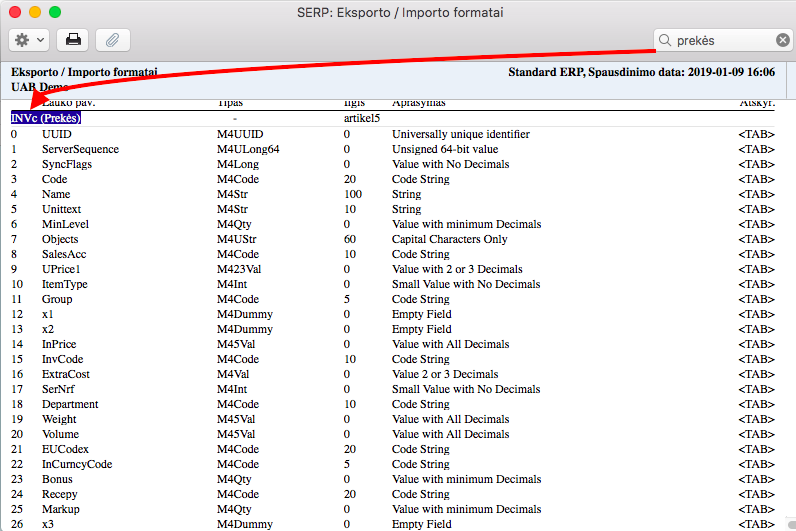The width and height of the screenshot is (796, 531).
Task: Click the 'M4Int' type in ItemType row
Action: [232, 284]
